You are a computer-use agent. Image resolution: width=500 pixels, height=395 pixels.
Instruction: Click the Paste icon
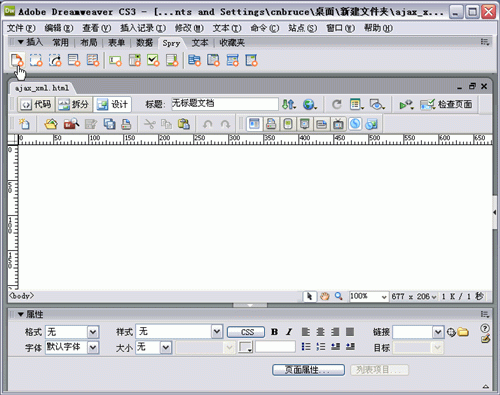click(184, 124)
